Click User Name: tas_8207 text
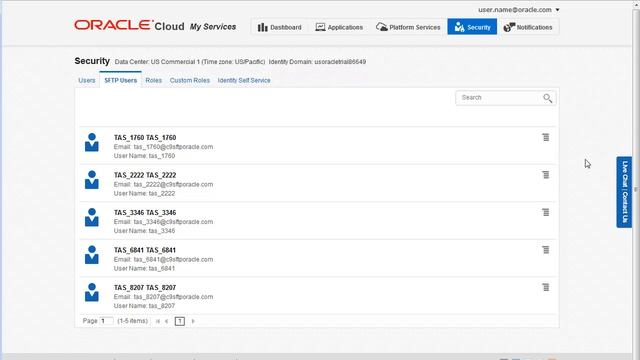 [x=144, y=306]
